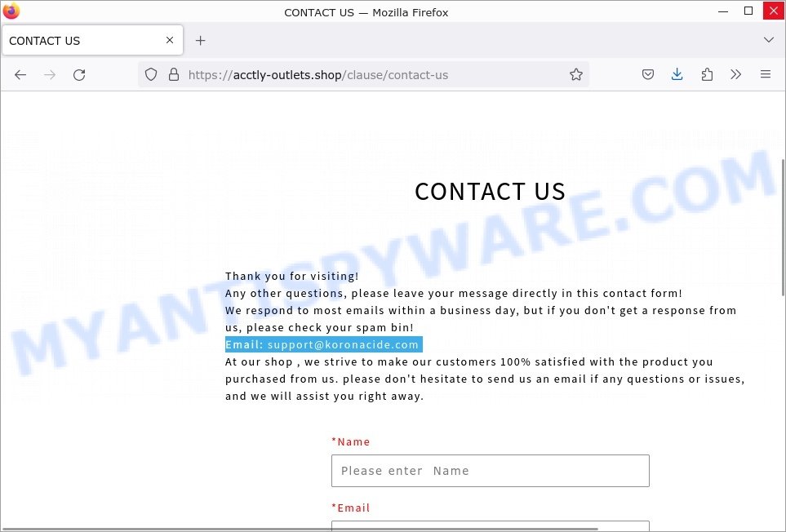Bookmark this page with the star
786x532 pixels.
coord(576,74)
